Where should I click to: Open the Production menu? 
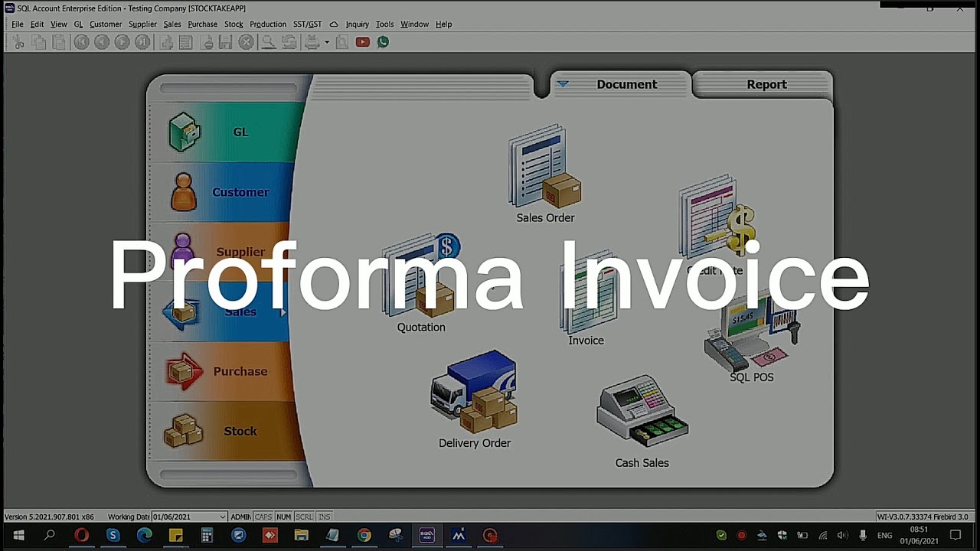click(268, 24)
